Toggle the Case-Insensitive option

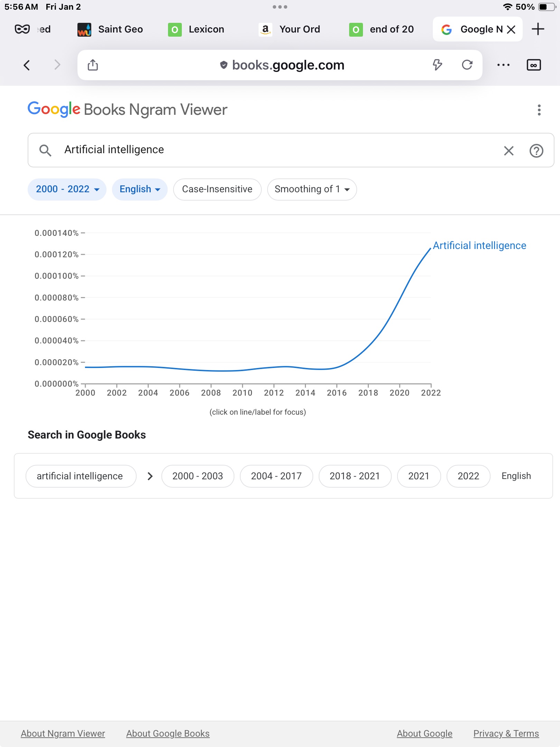click(217, 189)
